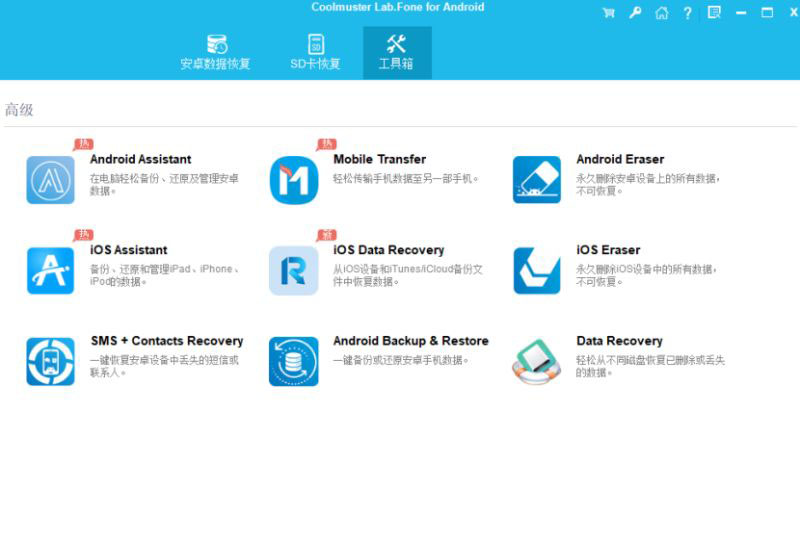
Task: Click the hot badge above Android Assistant
Action: [x=83, y=144]
